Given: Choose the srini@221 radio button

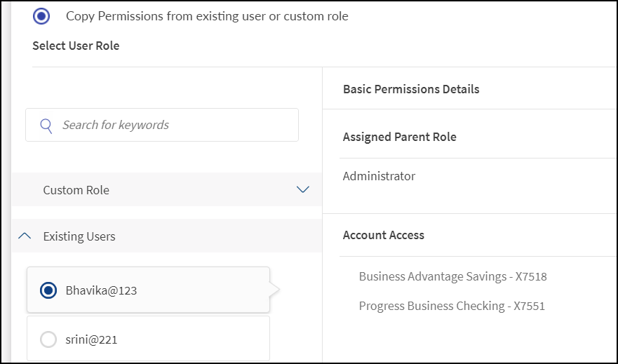Looking at the screenshot, I should tap(48, 339).
